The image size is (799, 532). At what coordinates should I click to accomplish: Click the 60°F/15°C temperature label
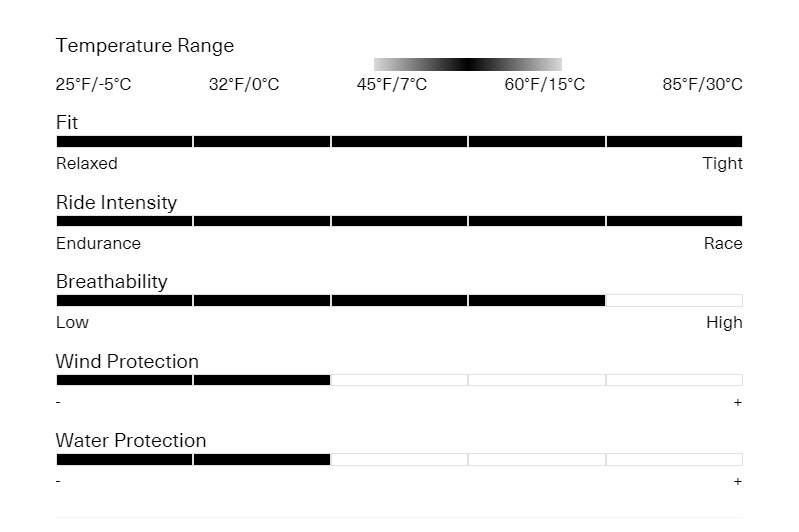[545, 84]
